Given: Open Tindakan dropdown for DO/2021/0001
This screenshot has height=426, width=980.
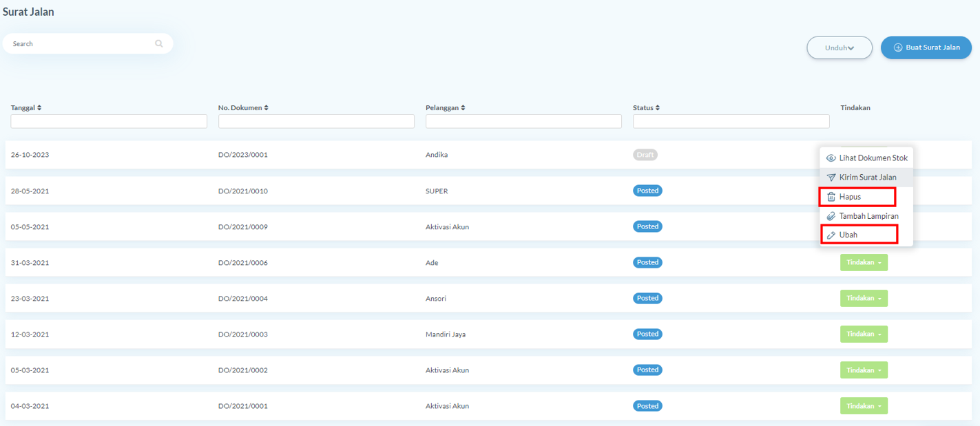Looking at the screenshot, I should click(864, 406).
